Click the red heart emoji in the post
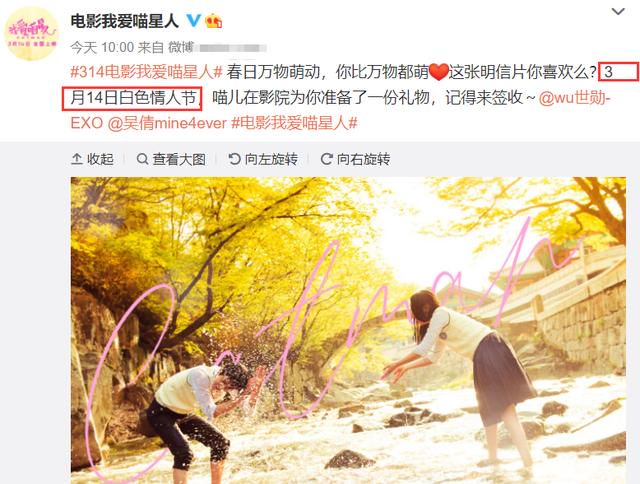 (x=439, y=73)
